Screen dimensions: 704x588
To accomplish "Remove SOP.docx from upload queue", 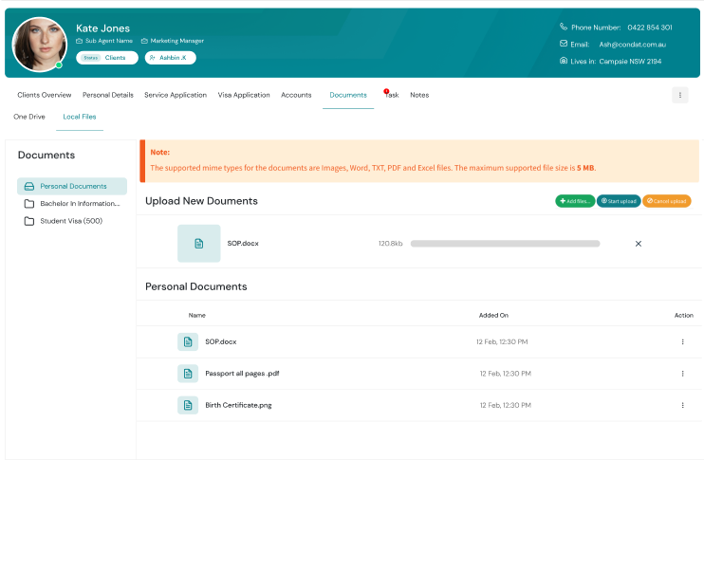I will coord(638,244).
